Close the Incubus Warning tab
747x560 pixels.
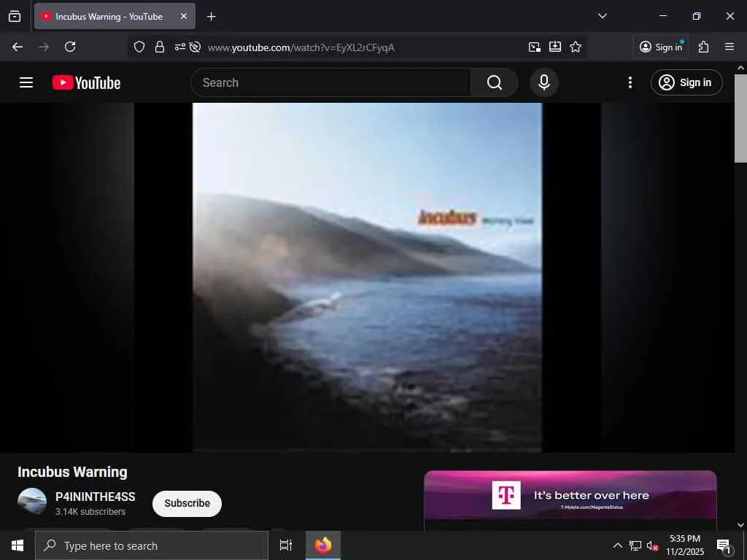(x=184, y=16)
